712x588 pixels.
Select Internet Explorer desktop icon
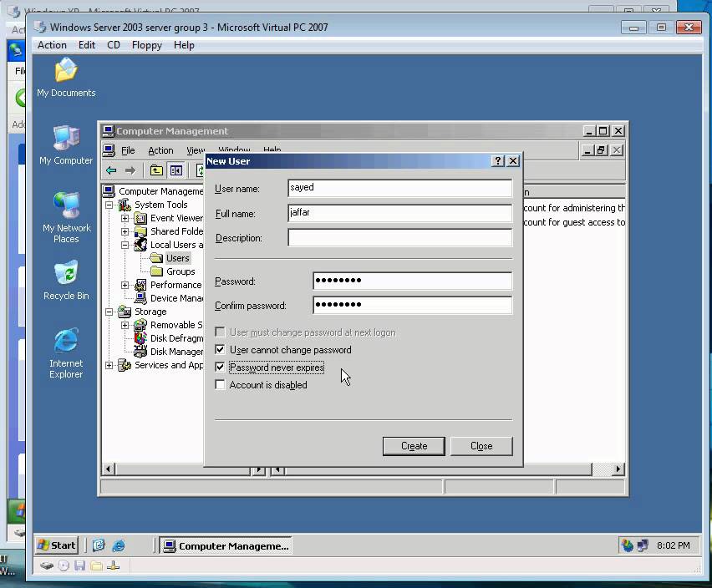pos(66,353)
